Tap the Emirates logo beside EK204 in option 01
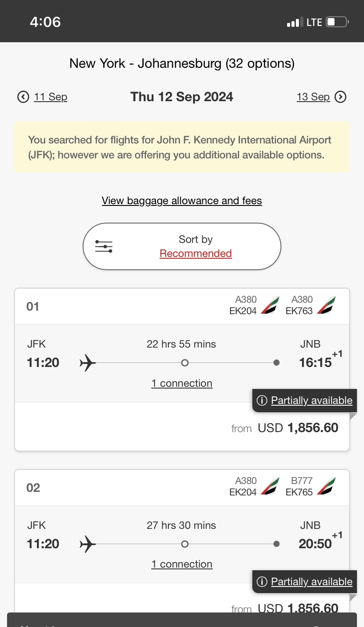The width and height of the screenshot is (364, 627). pyautogui.click(x=270, y=305)
